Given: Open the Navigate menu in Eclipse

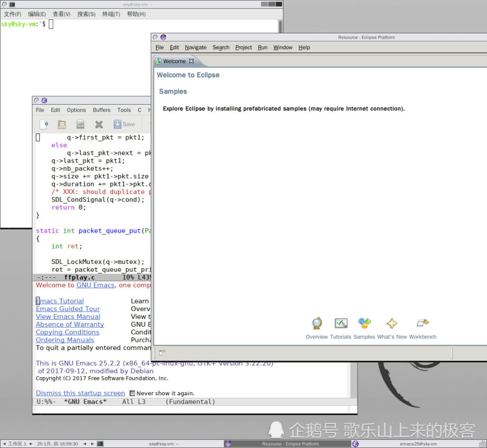Looking at the screenshot, I should point(195,47).
